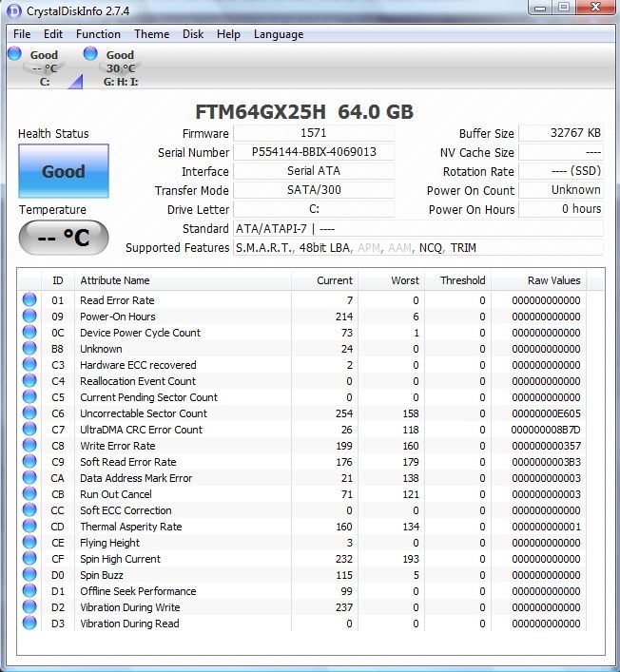Open the Help menu

[228, 34]
